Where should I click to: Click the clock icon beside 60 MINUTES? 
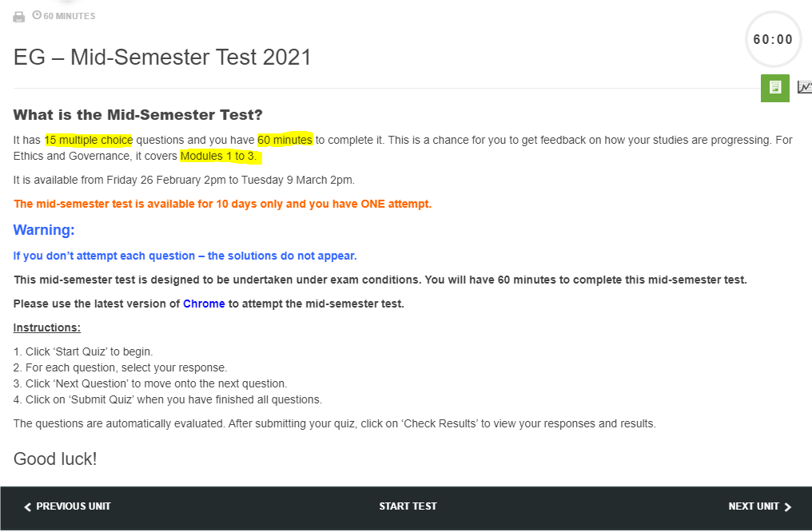pos(37,15)
